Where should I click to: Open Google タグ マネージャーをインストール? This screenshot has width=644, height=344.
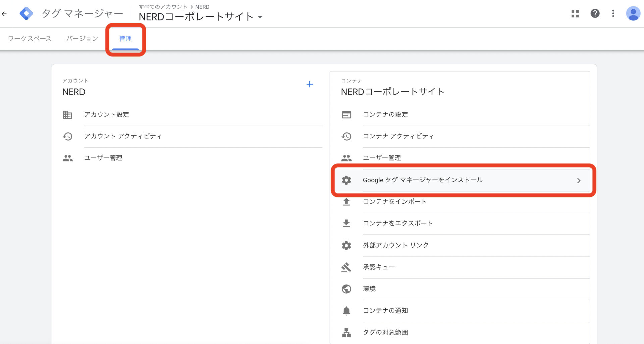(463, 180)
